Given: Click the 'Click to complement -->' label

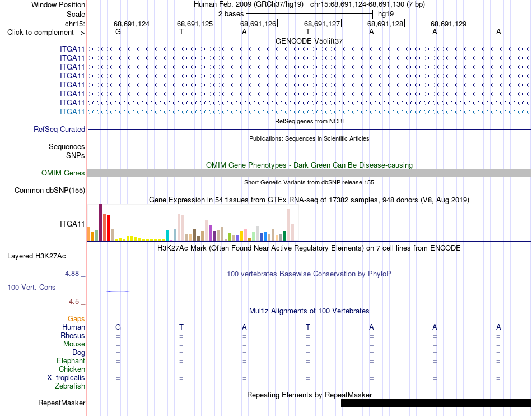Looking at the screenshot, I should pyautogui.click(x=46, y=33).
